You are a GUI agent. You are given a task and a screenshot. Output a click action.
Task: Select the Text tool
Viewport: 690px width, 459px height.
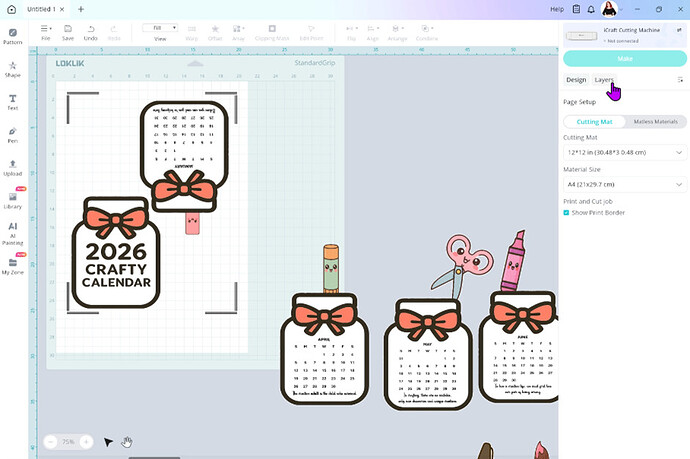(x=13, y=101)
